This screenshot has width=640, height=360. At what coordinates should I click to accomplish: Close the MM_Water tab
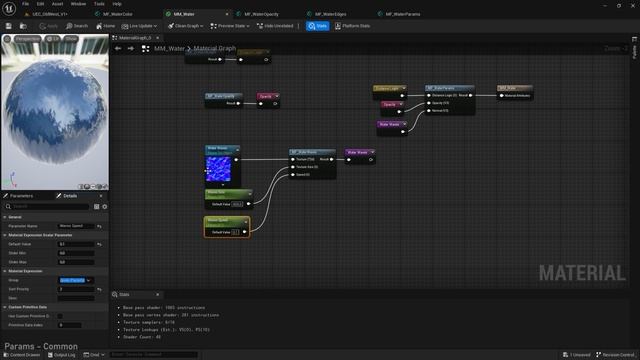[x=227, y=14]
